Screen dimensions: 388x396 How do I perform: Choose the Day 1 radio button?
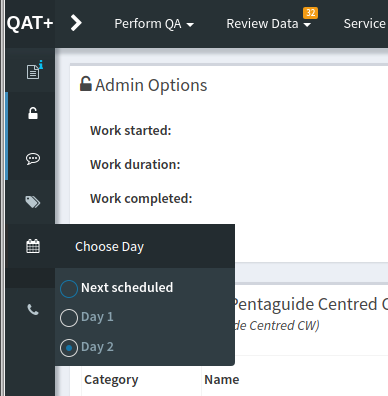[69, 318]
